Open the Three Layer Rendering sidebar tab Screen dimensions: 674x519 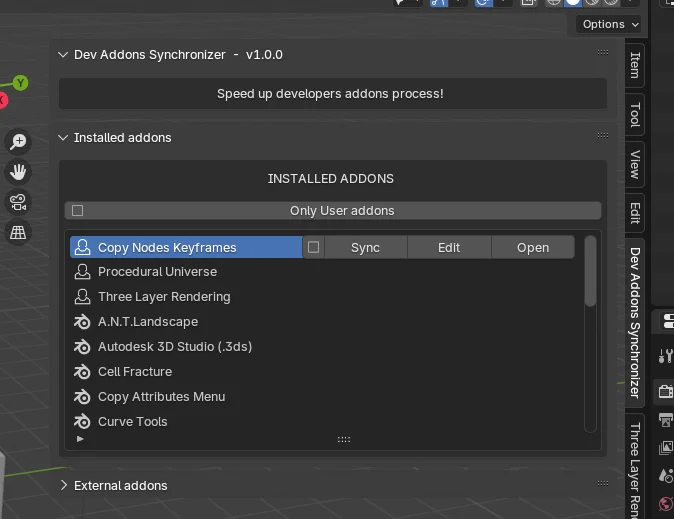(x=634, y=467)
